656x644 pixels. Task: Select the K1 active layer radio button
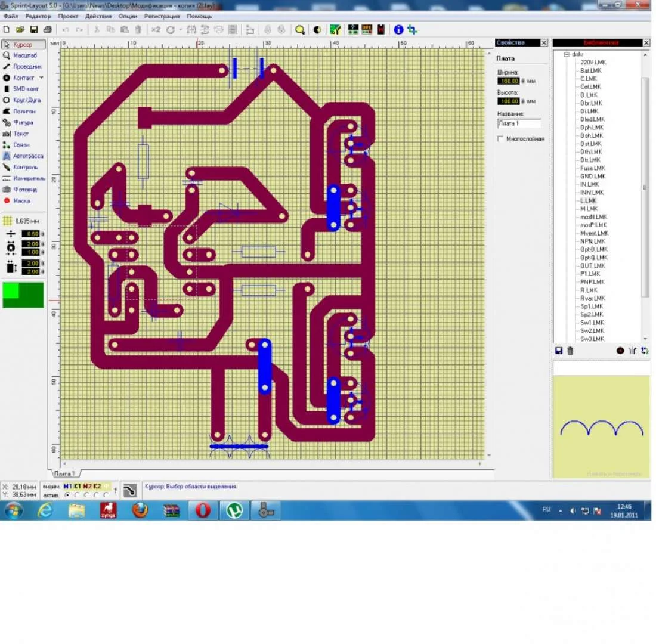(x=77, y=495)
